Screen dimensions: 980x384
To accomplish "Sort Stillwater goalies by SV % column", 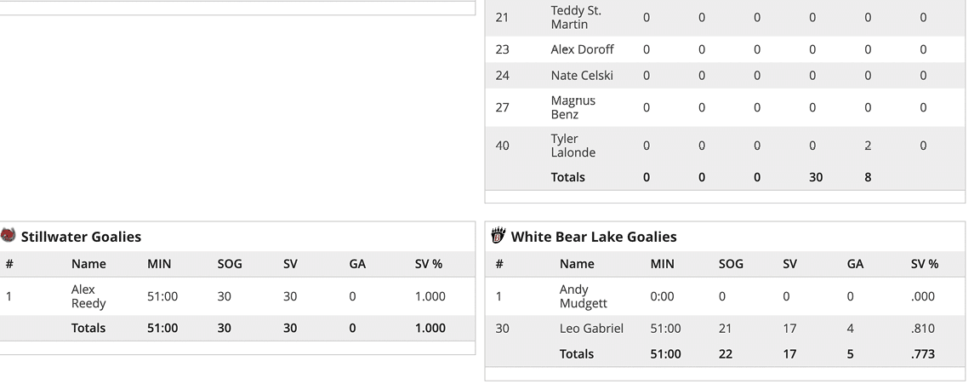I will click(428, 264).
